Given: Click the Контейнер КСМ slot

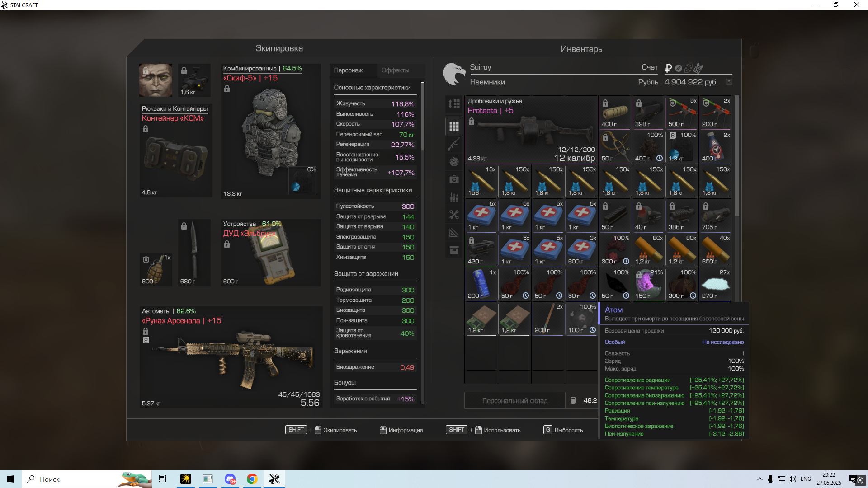Looking at the screenshot, I should [176, 151].
